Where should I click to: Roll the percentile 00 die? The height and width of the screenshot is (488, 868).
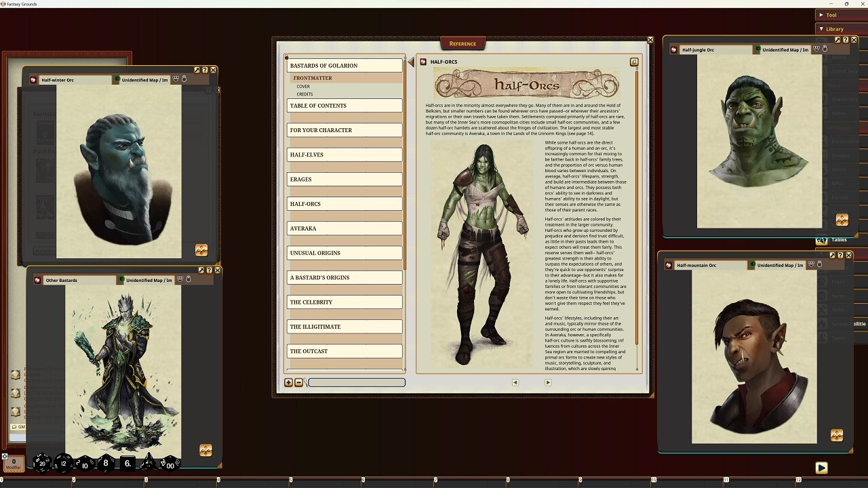(x=170, y=465)
